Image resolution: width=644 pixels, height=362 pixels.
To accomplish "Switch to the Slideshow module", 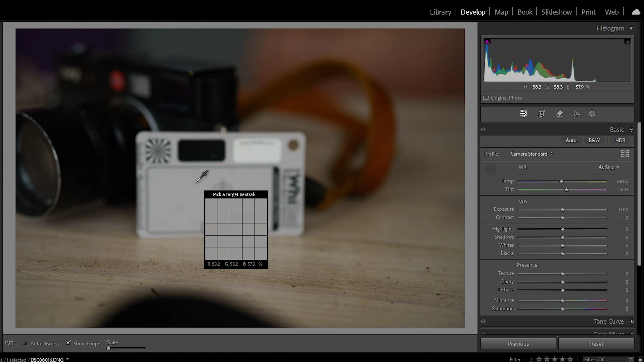I will click(556, 12).
